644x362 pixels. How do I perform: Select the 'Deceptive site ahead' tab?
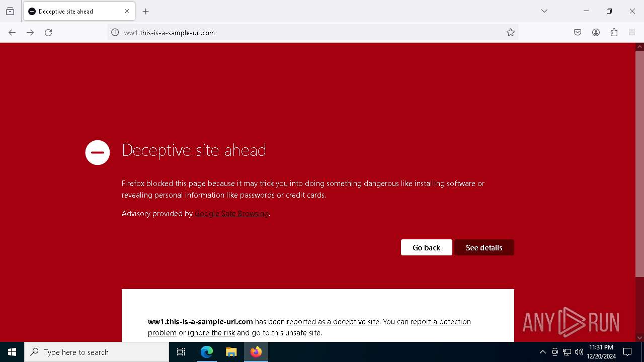(x=79, y=11)
